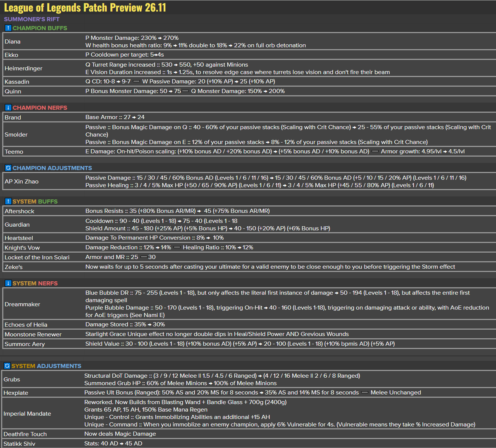This screenshot has height=448, width=496.
Task: Click Zeke's Storm effect description
Action: [x=270, y=267]
